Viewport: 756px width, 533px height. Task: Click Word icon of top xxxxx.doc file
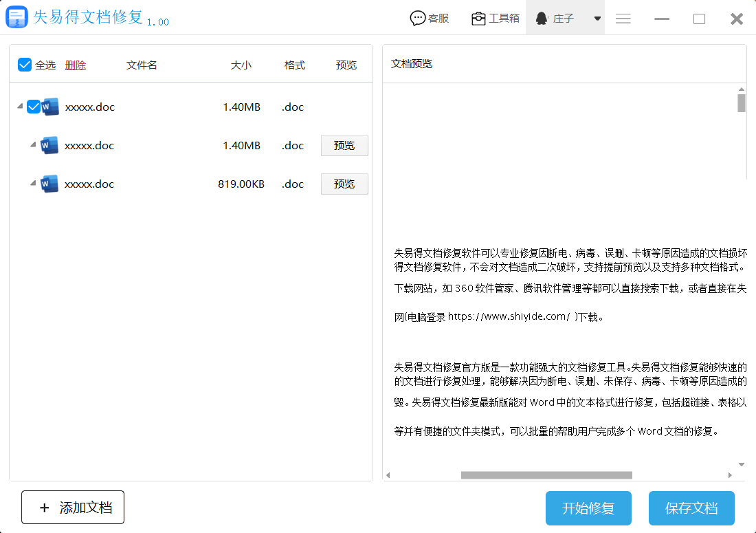pos(50,107)
